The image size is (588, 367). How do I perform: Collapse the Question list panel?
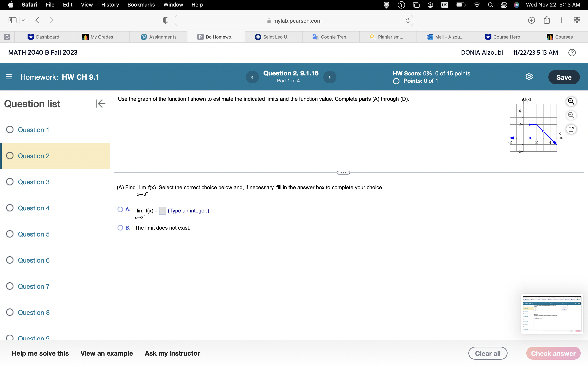100,104
